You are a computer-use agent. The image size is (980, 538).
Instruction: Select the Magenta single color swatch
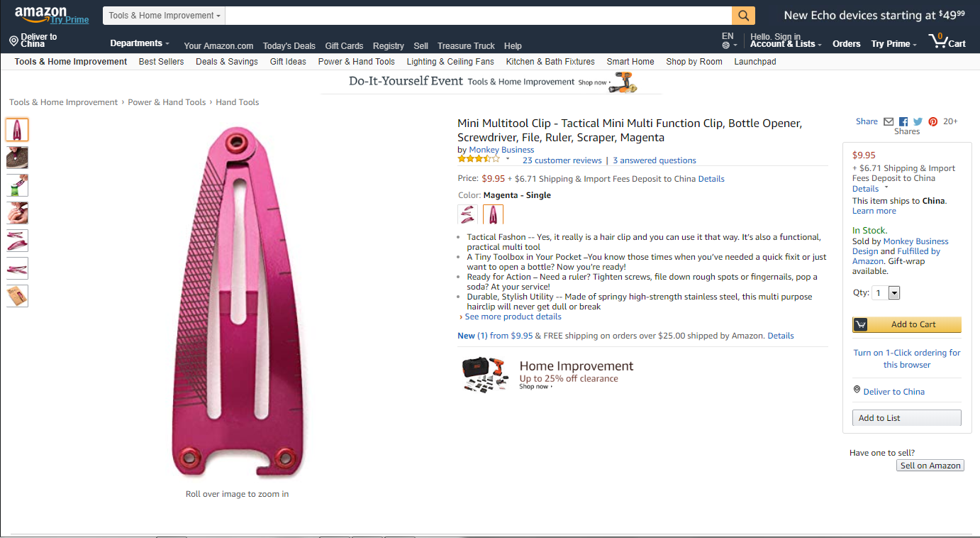click(493, 214)
